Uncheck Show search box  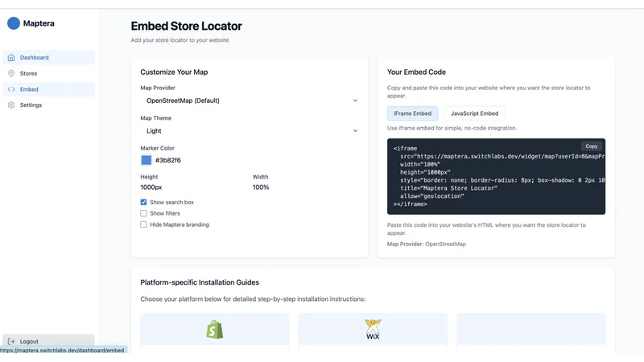click(143, 202)
